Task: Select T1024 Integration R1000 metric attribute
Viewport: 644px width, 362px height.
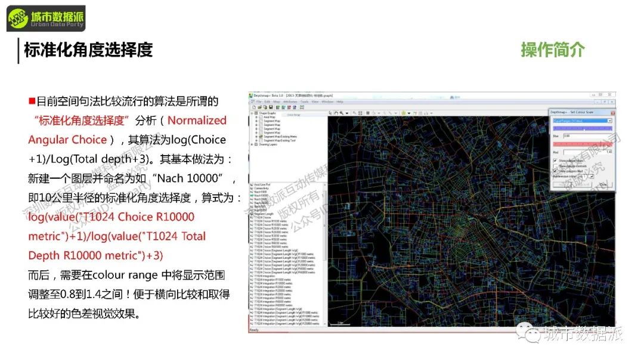Action: (273, 280)
